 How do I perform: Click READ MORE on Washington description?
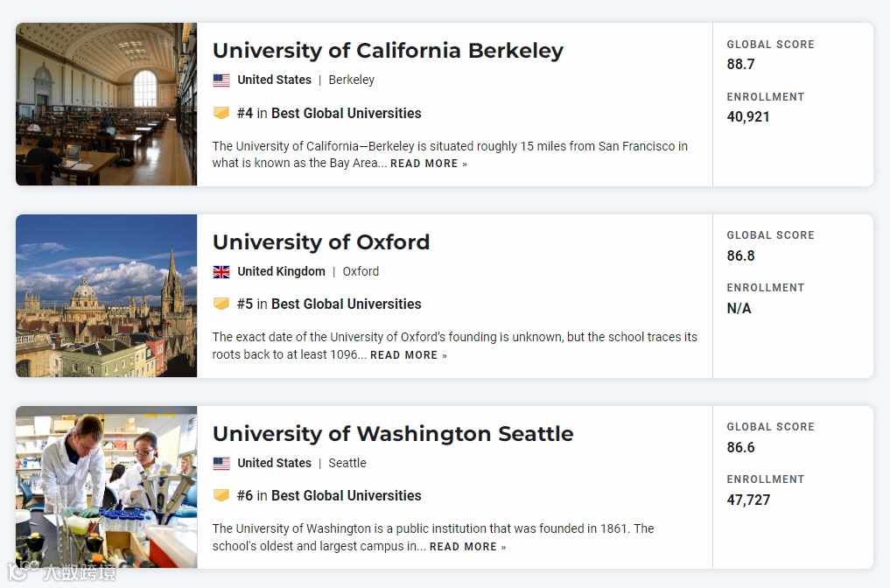coord(467,547)
